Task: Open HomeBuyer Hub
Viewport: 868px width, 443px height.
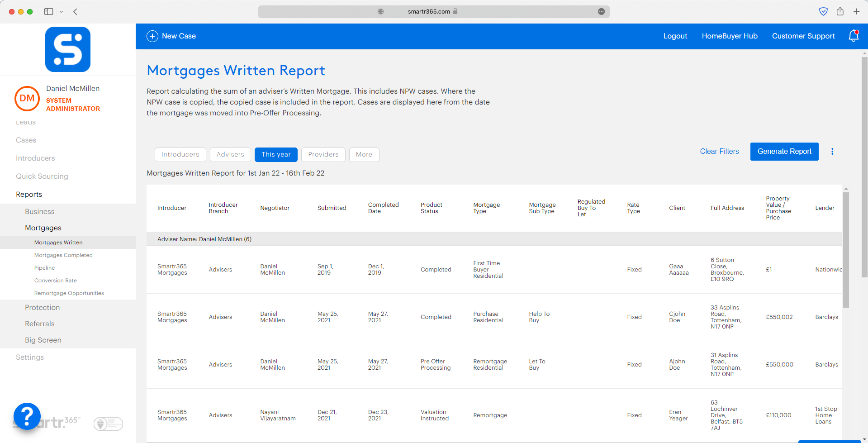Action: [x=730, y=36]
